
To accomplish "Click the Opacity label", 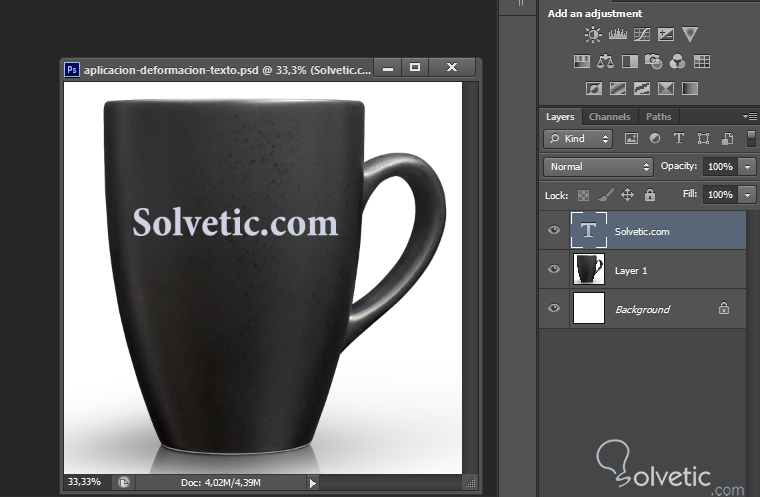I will tap(679, 166).
